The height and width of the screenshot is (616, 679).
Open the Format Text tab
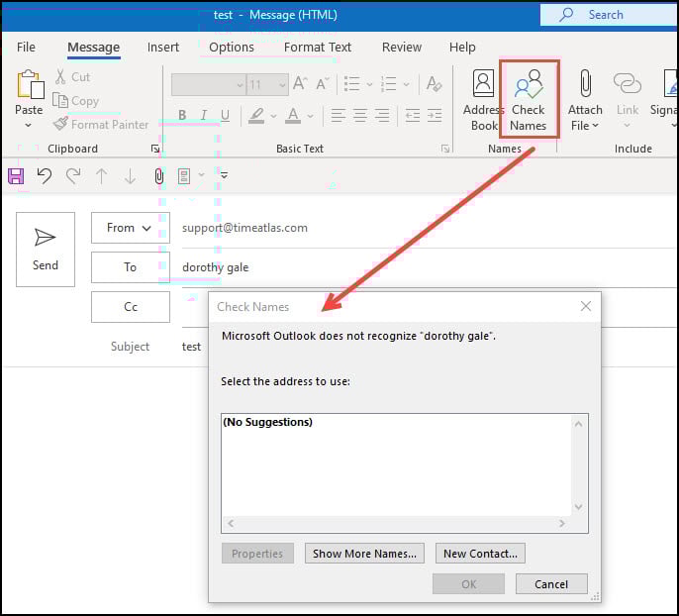pos(318,47)
